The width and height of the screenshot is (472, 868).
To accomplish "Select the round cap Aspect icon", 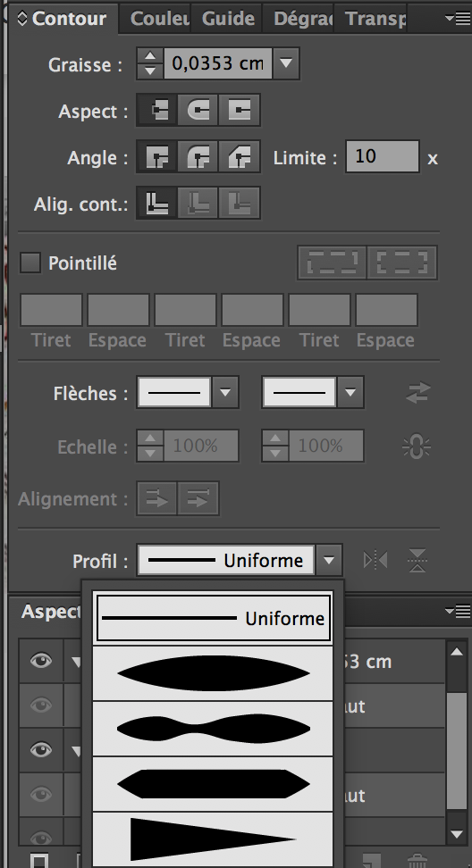I will tap(198, 110).
